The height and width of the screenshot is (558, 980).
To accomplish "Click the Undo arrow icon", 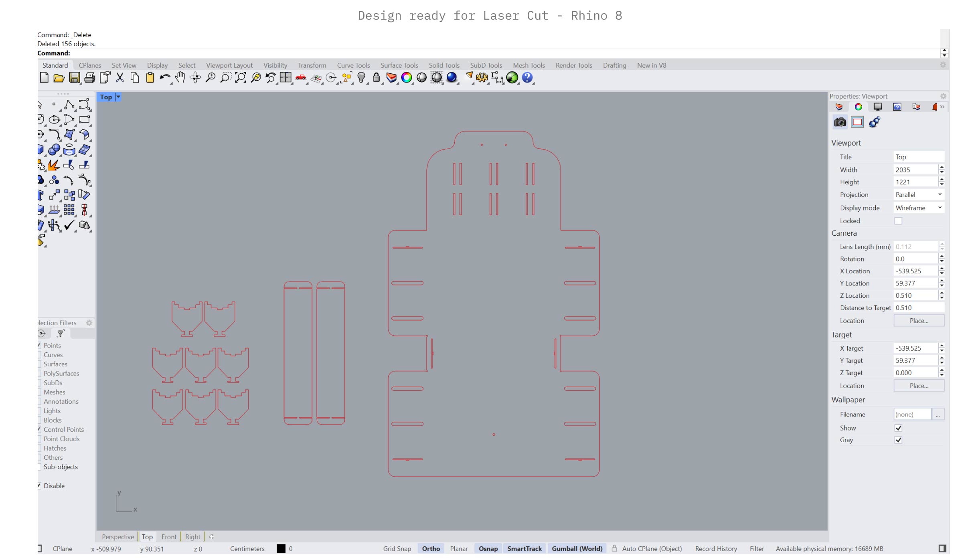I will (x=164, y=78).
